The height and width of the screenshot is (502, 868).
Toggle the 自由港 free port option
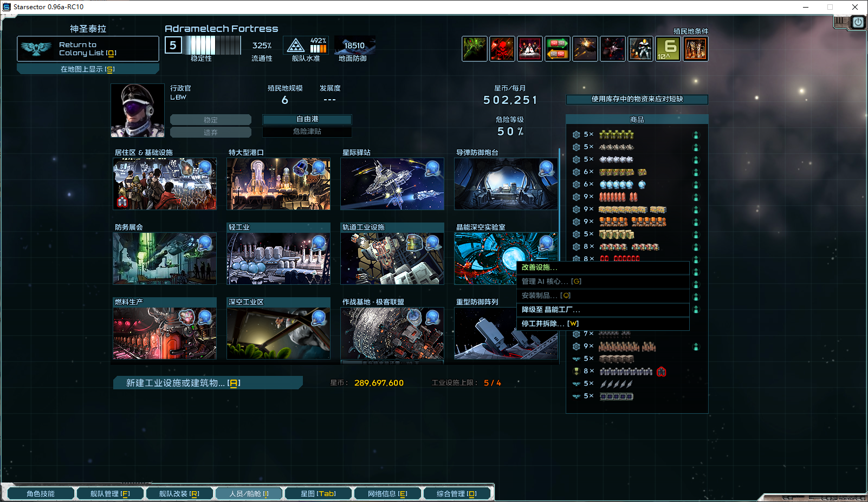307,119
